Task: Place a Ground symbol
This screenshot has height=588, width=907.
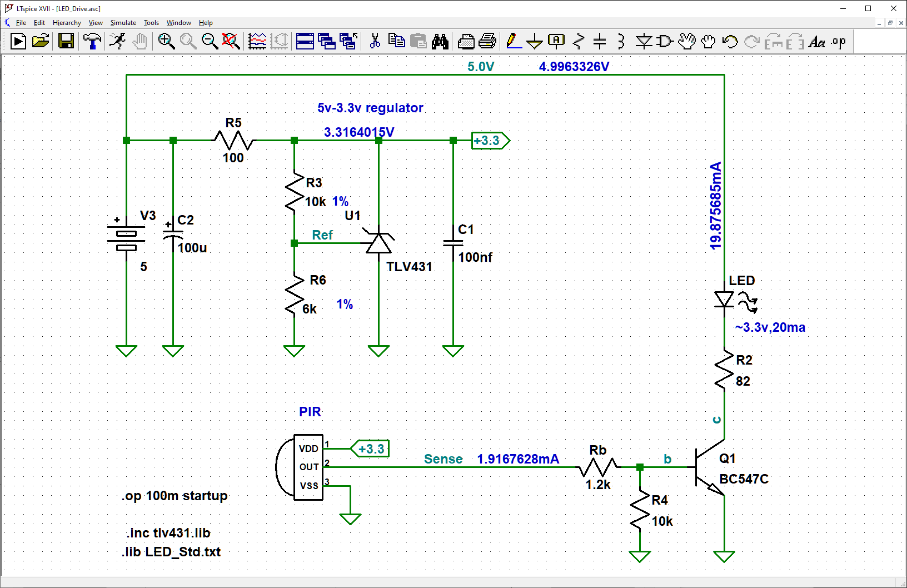Action: (x=534, y=41)
